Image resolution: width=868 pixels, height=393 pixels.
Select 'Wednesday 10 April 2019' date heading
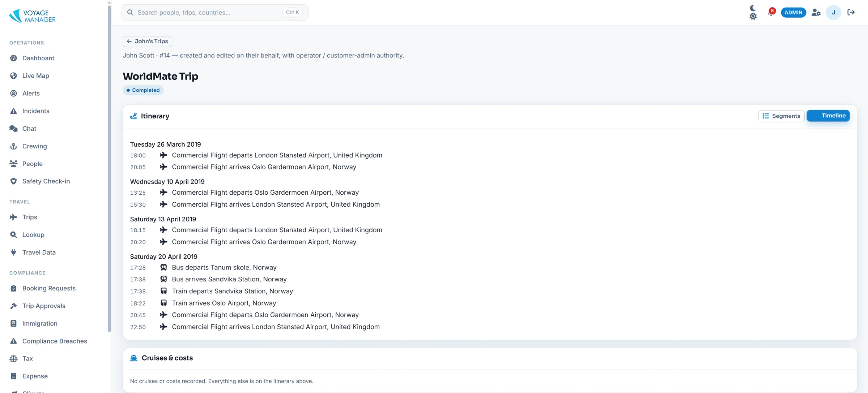(x=167, y=182)
